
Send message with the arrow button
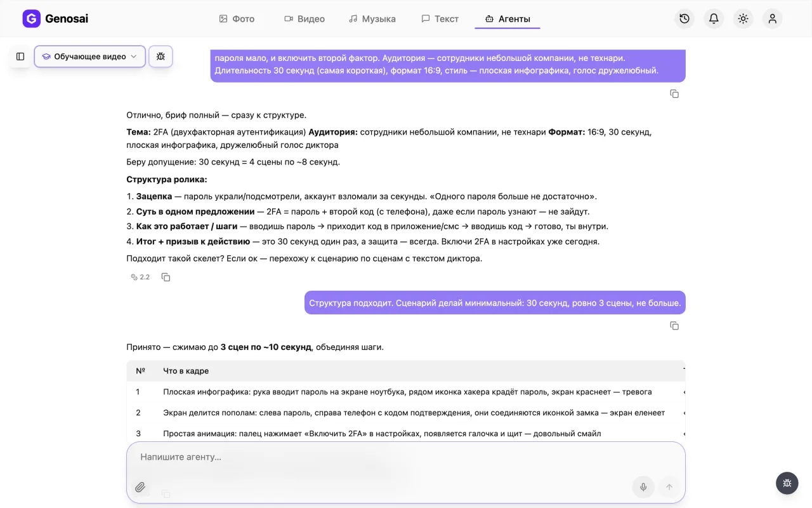coord(669,487)
